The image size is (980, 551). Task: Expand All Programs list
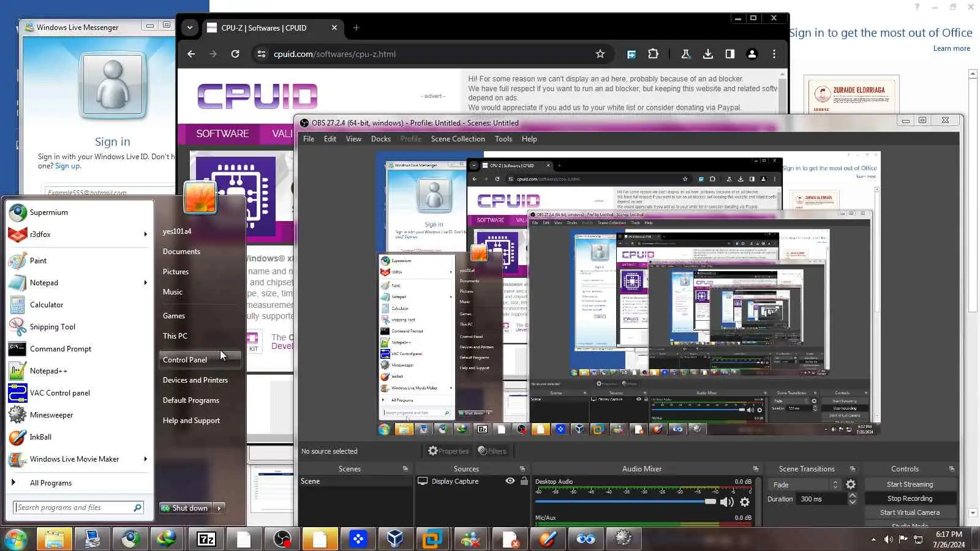pos(78,483)
